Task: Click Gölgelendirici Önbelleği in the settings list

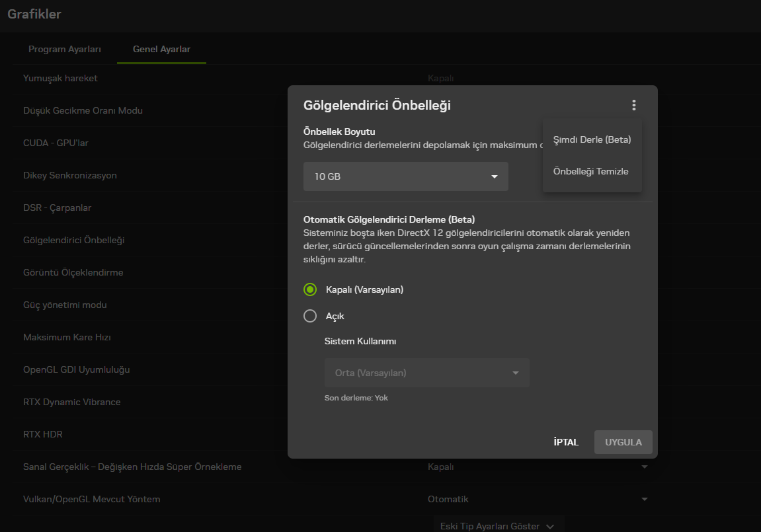Action: [x=74, y=240]
